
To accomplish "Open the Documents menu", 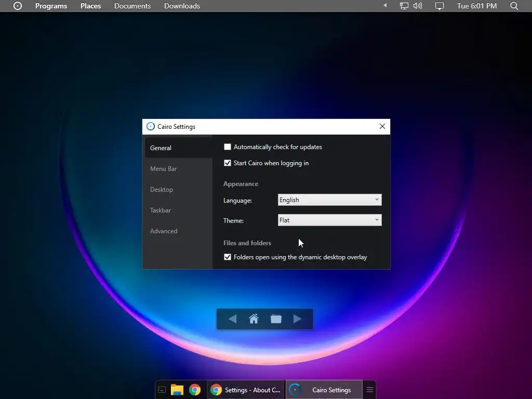I will click(132, 6).
